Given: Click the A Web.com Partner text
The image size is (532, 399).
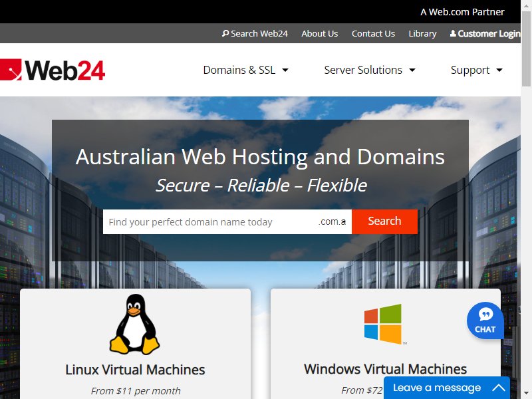Looking at the screenshot, I should (x=462, y=12).
